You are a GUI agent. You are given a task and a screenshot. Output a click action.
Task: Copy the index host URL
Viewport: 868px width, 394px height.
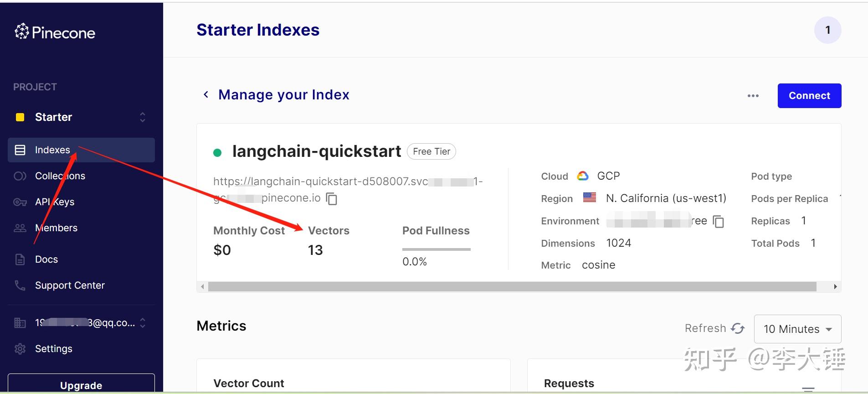click(332, 199)
